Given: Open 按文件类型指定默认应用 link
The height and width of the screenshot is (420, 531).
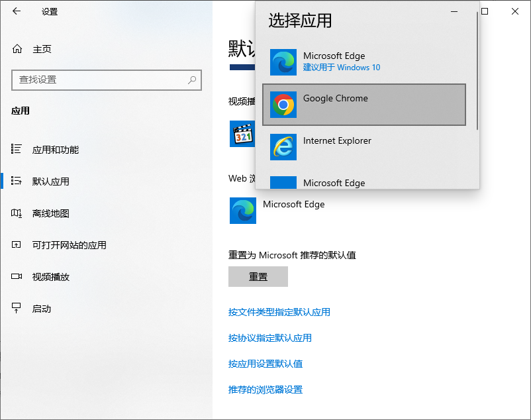Looking at the screenshot, I should click(279, 312).
